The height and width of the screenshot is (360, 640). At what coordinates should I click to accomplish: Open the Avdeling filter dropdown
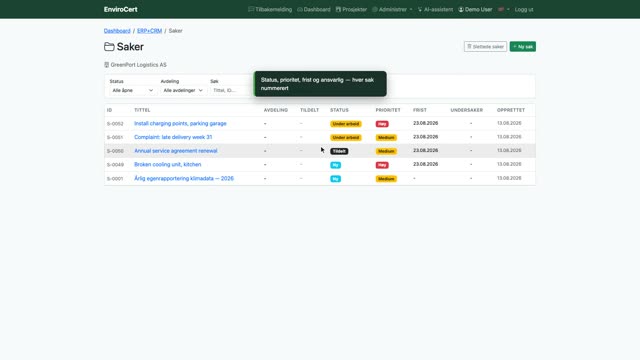(x=183, y=90)
